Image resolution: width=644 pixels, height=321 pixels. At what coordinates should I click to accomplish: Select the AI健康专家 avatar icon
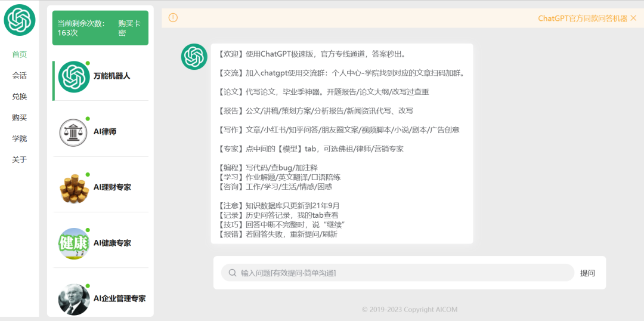pos(74,243)
